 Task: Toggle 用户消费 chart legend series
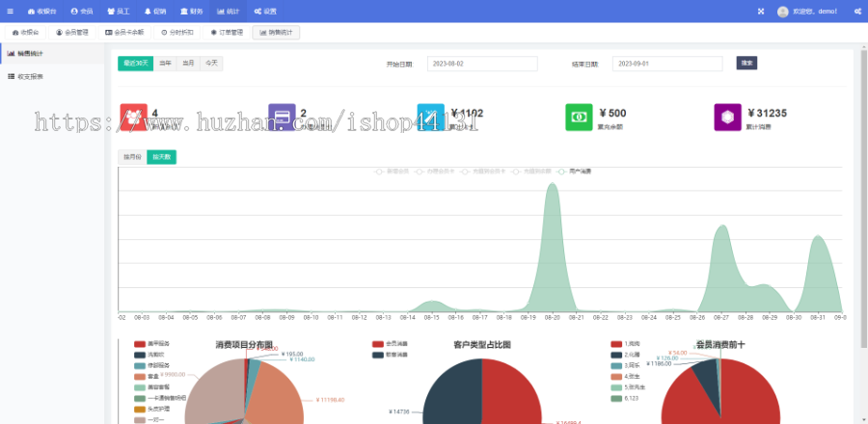(575, 172)
